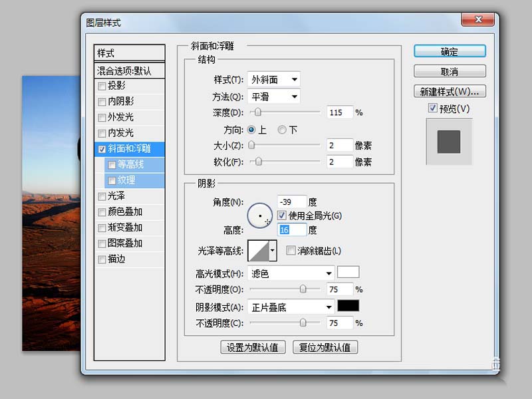Open the 光泽等高线 gloss contour picker arrow
Image resolution: width=532 pixels, height=399 pixels.
click(x=273, y=251)
